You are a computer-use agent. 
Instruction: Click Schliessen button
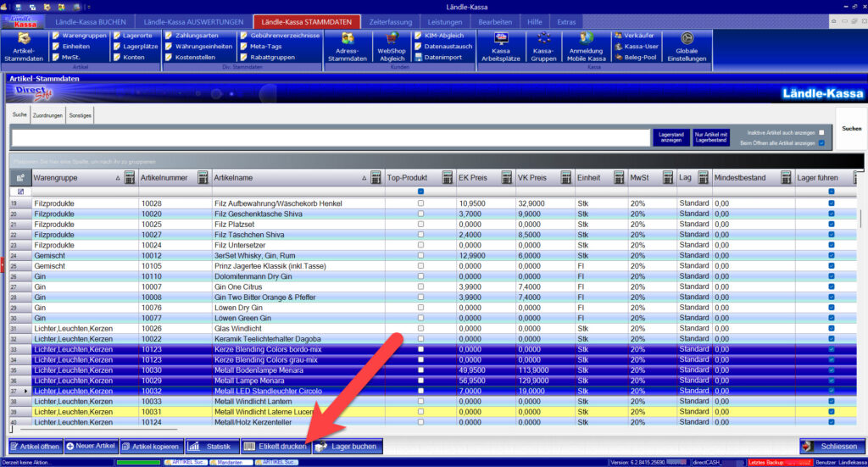pyautogui.click(x=832, y=447)
